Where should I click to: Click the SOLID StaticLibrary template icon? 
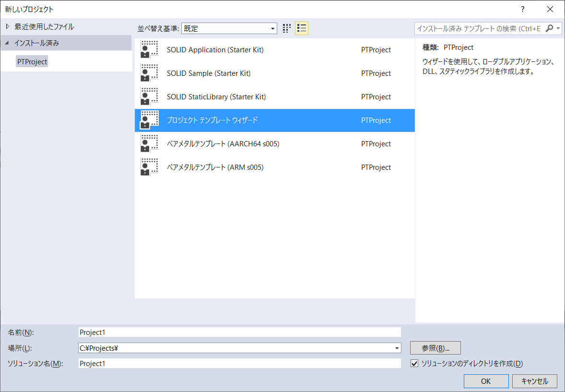149,97
